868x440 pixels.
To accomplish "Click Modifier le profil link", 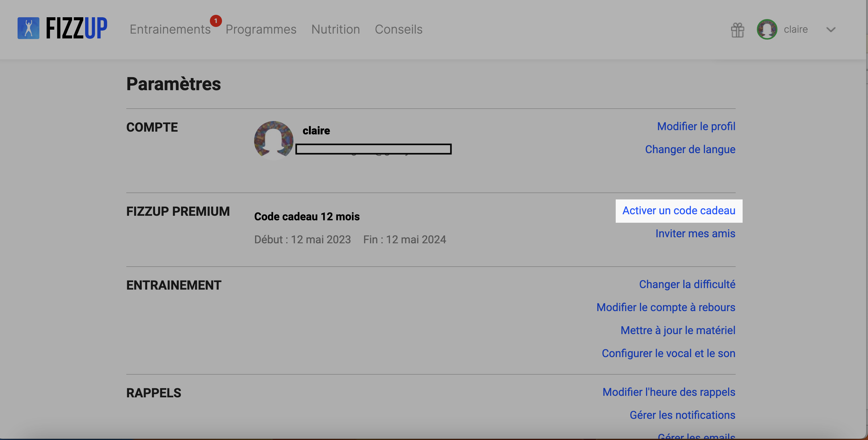I will pyautogui.click(x=696, y=126).
